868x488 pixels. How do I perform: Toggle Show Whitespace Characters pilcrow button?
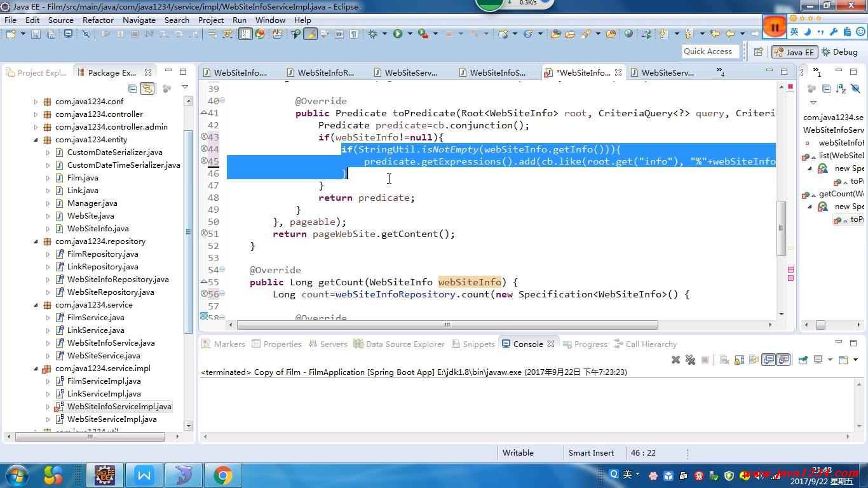pos(353,34)
